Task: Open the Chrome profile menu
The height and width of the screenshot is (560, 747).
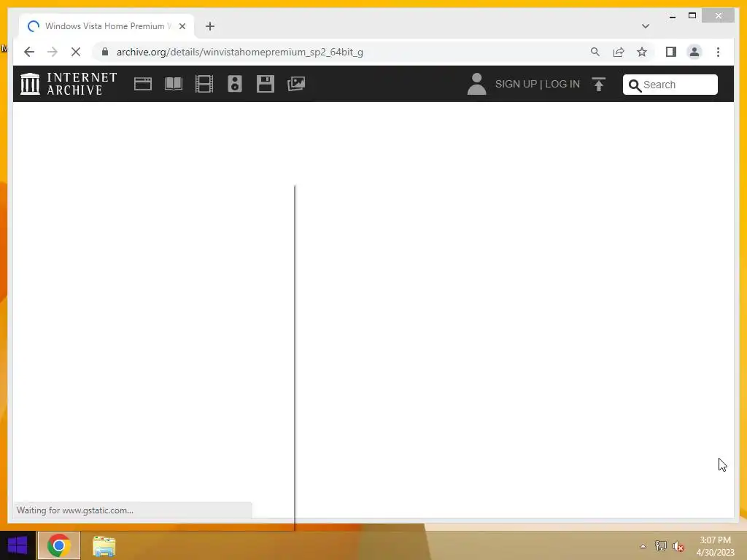Action: click(694, 52)
